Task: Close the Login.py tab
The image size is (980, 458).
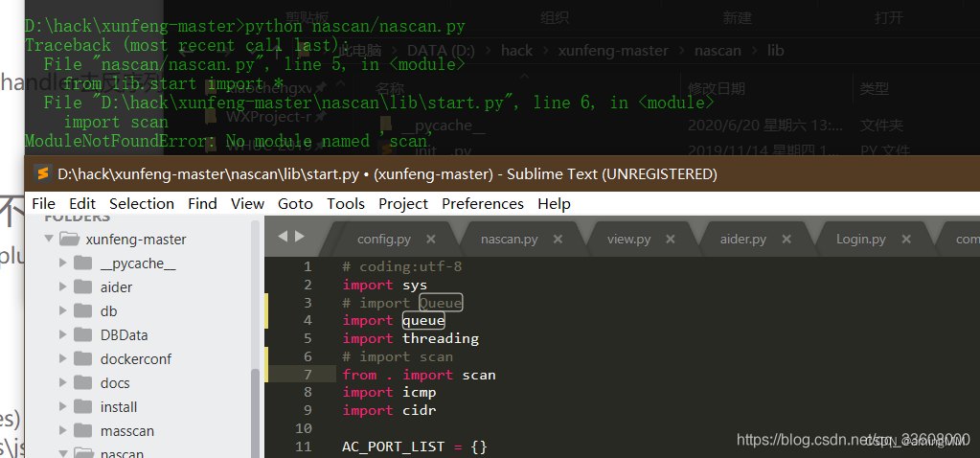Action: tap(905, 240)
